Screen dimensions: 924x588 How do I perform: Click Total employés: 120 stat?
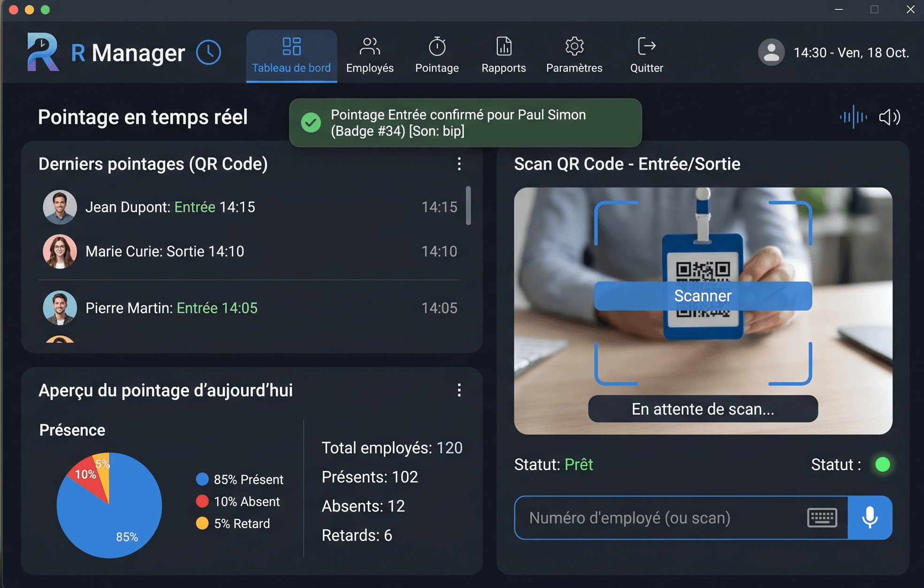click(392, 448)
